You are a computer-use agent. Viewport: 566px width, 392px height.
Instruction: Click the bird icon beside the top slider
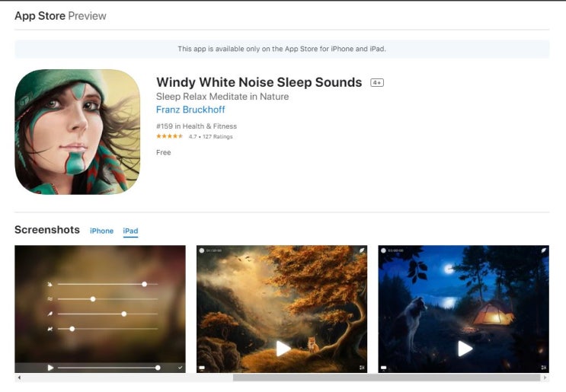coord(50,284)
